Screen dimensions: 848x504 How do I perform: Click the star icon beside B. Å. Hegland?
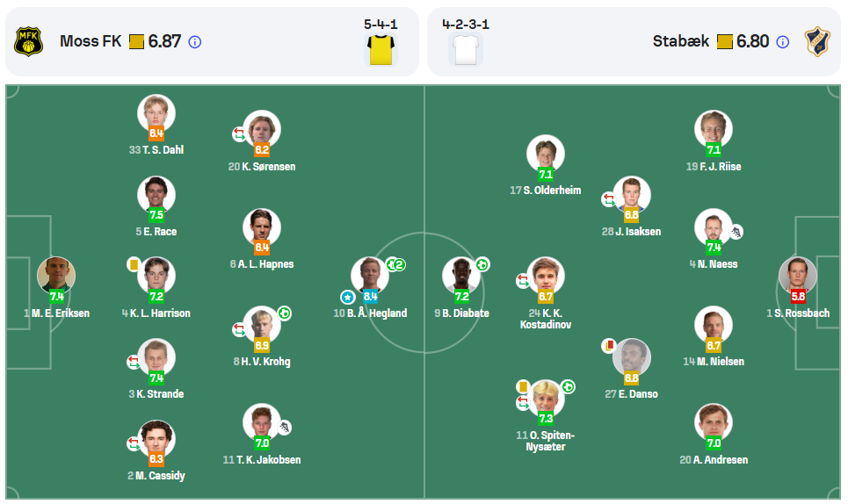pyautogui.click(x=347, y=297)
